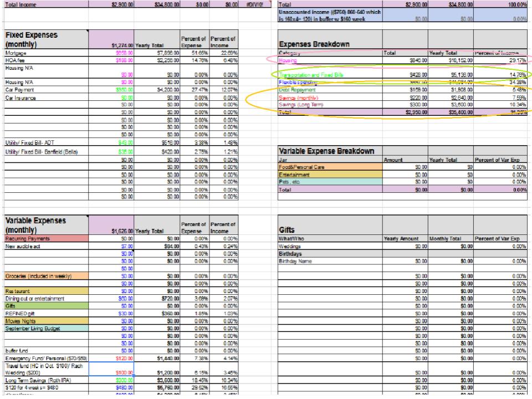Viewport: 532px width, 399px height.
Task: Select the Food&Personal Care jar cell
Action: [x=330, y=167]
